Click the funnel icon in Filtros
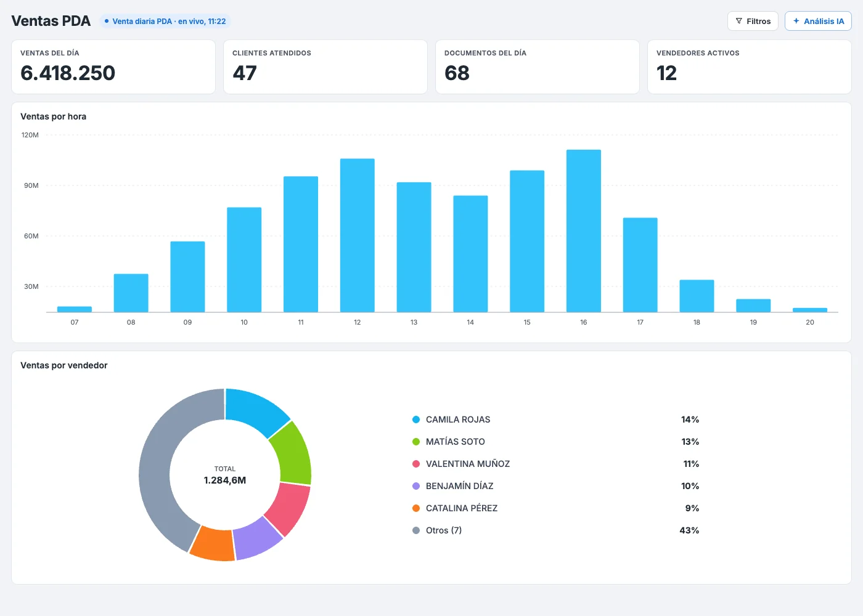The width and height of the screenshot is (863, 616). (739, 21)
